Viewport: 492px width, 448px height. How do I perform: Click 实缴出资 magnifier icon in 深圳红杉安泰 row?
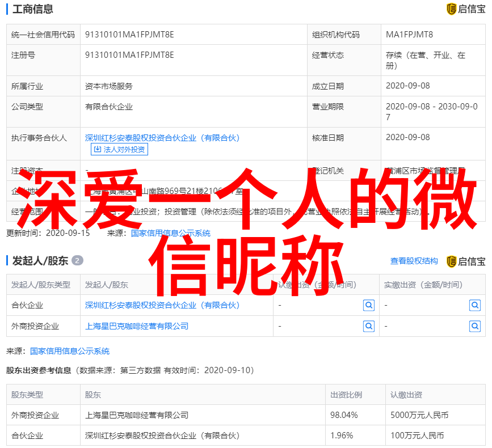tap(475, 305)
